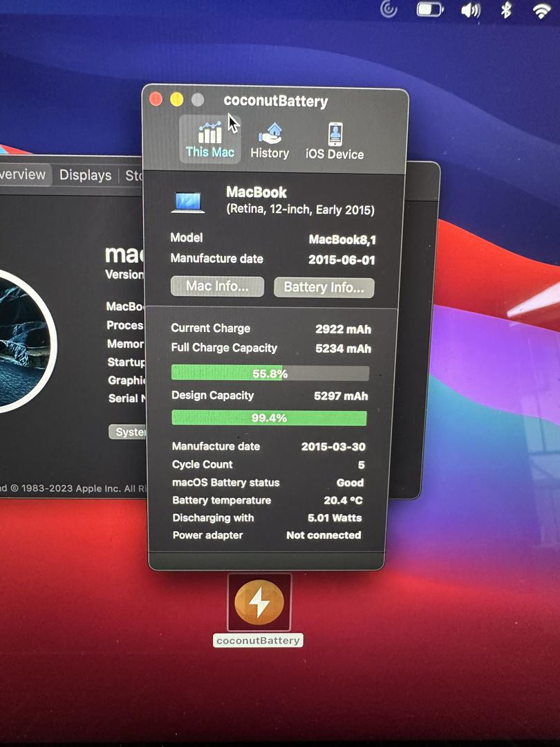Click the coconutBattery desktop app icon
Screen dimensions: 560x747
coord(259,602)
